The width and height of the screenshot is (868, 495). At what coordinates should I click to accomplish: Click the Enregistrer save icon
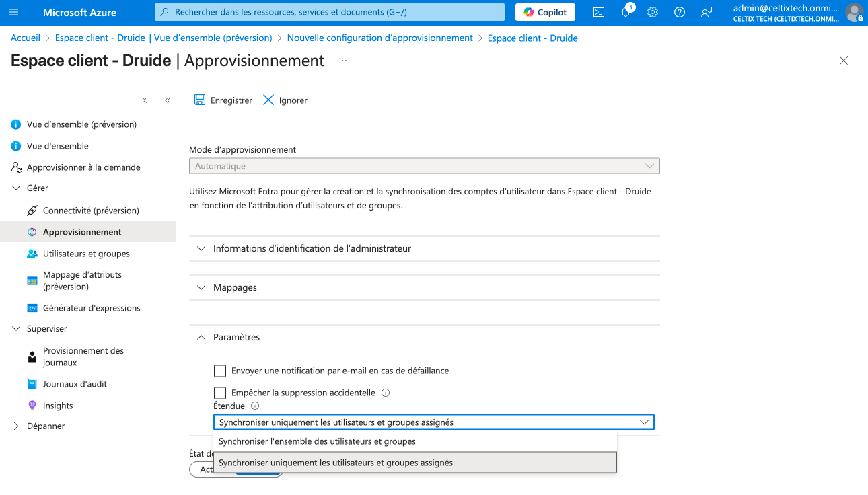200,100
